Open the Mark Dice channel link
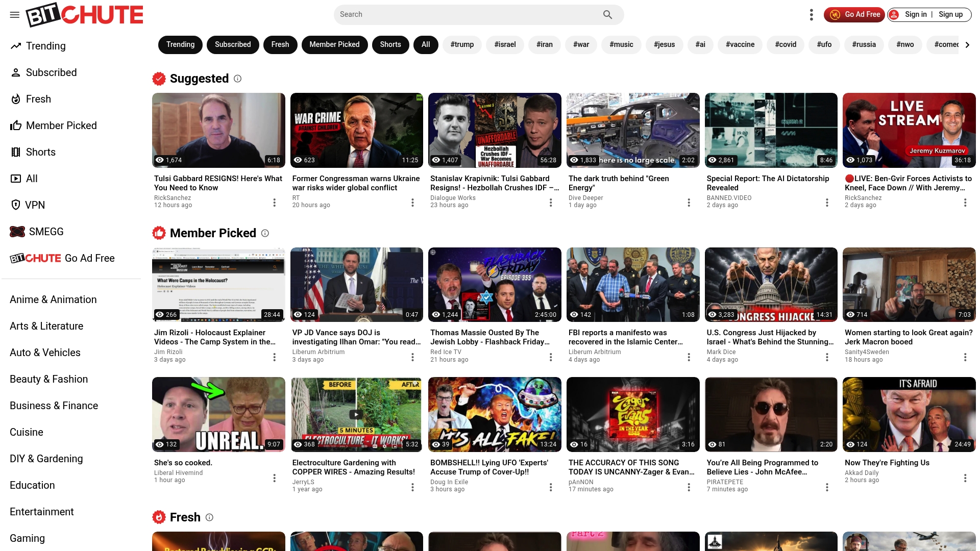Screen dimensions: 980x551 [721, 352]
